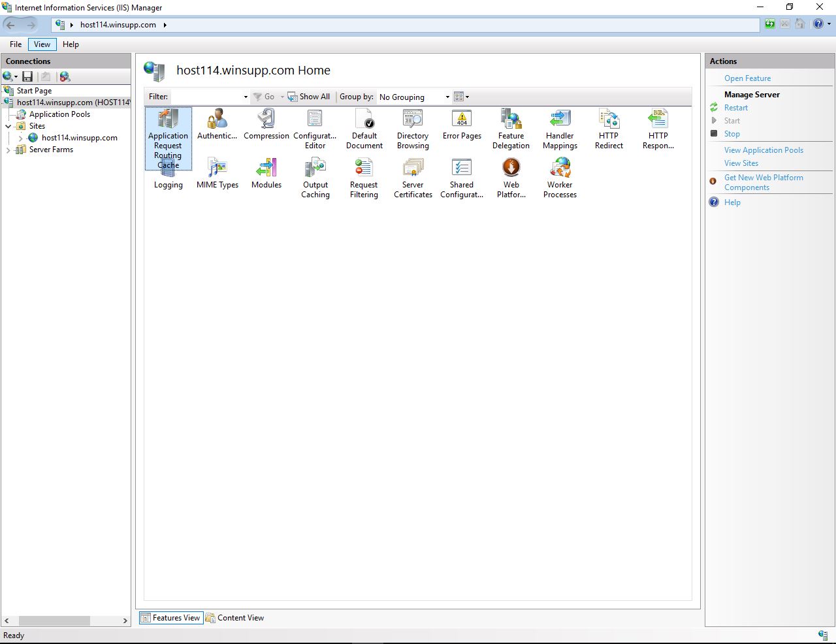The image size is (836, 644).
Task: Open the Server Certificates feature
Action: [x=413, y=178]
